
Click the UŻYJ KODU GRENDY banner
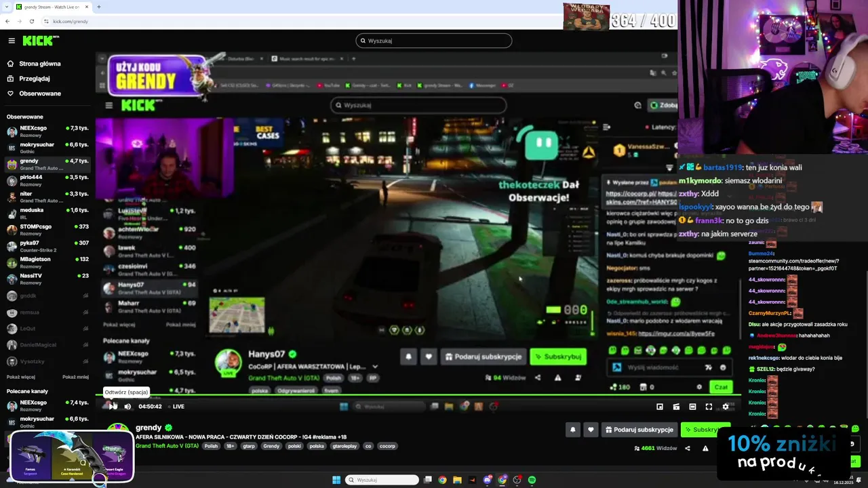pyautogui.click(x=157, y=77)
